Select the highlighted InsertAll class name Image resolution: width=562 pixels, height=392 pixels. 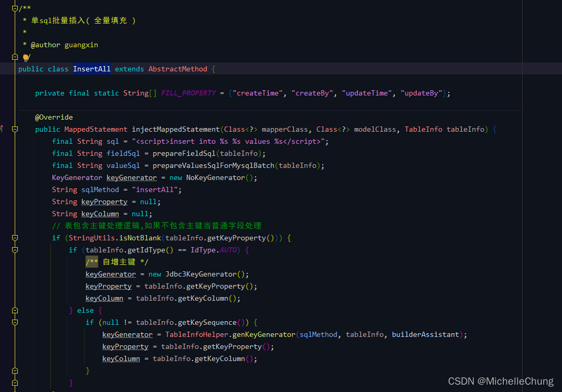(92, 69)
